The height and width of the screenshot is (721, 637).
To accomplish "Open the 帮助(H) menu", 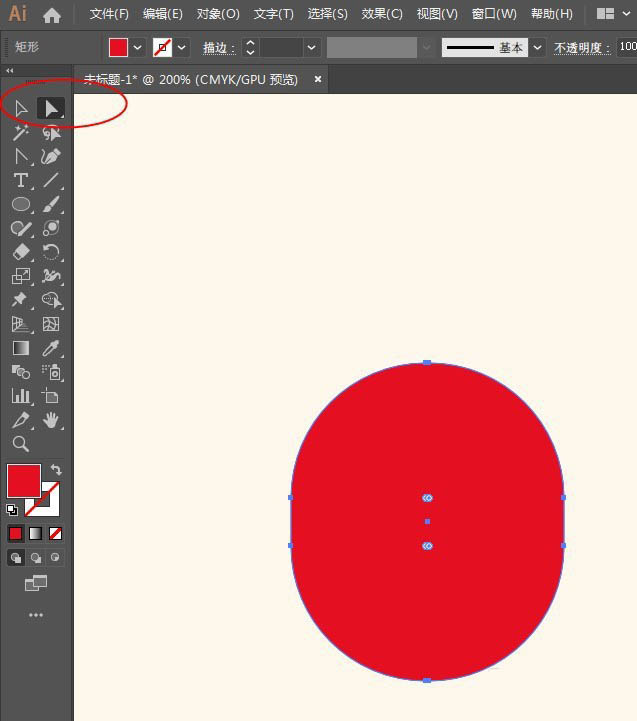I will click(x=551, y=14).
